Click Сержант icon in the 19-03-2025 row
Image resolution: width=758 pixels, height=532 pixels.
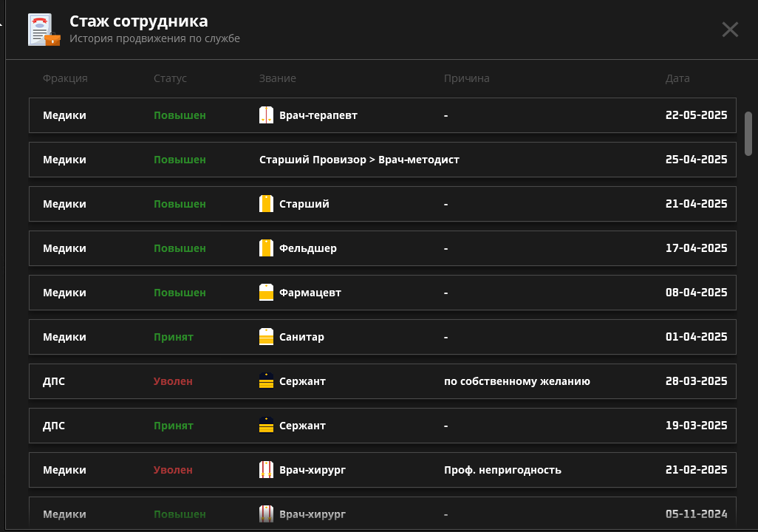coord(267,426)
